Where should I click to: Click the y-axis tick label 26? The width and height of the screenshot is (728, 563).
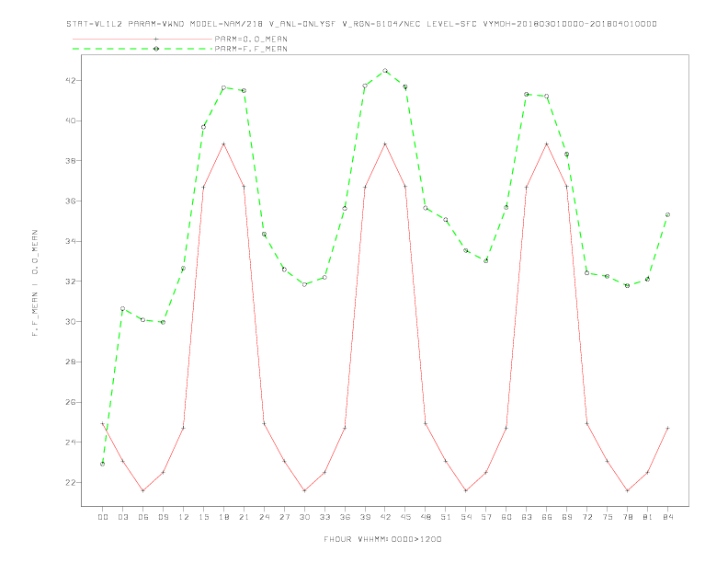click(x=70, y=402)
